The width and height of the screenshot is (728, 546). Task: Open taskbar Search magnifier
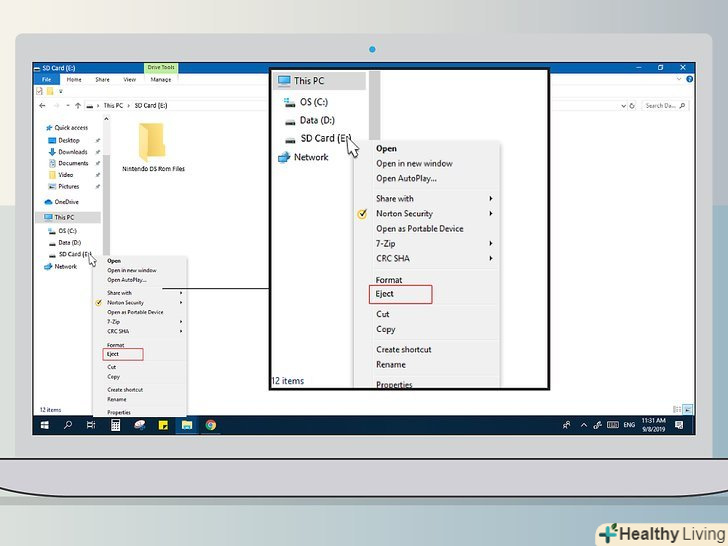[x=68, y=425]
